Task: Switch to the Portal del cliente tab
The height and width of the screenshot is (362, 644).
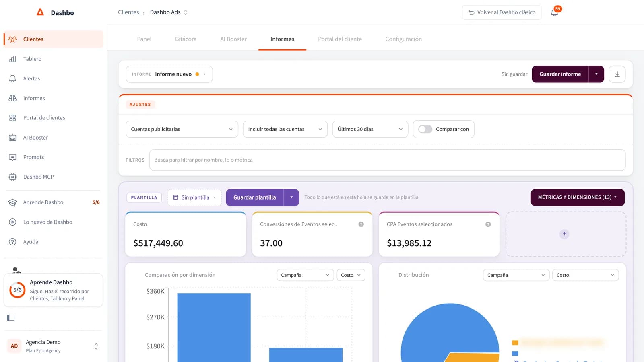Action: [340, 39]
